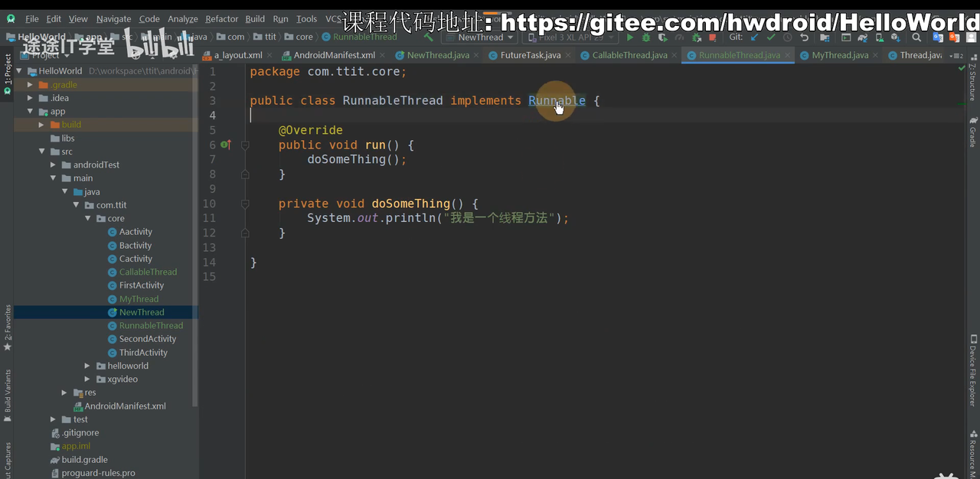Open the hidden editor tabs list dropdown
This screenshot has width=980, height=479.
tap(956, 55)
